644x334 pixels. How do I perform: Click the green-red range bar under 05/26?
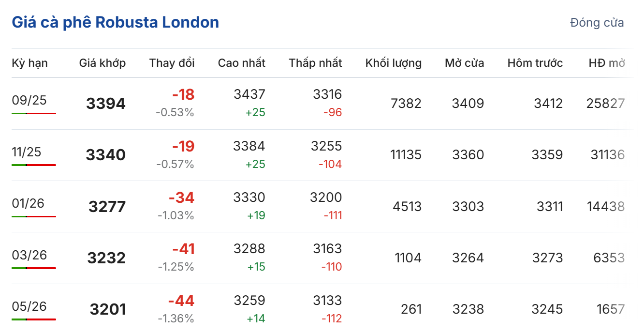coord(34,319)
